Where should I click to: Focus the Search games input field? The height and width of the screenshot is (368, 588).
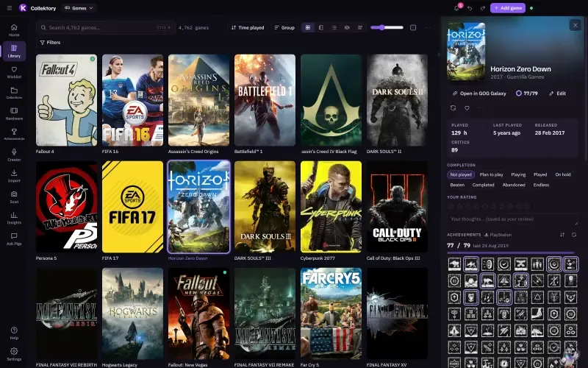[106, 27]
